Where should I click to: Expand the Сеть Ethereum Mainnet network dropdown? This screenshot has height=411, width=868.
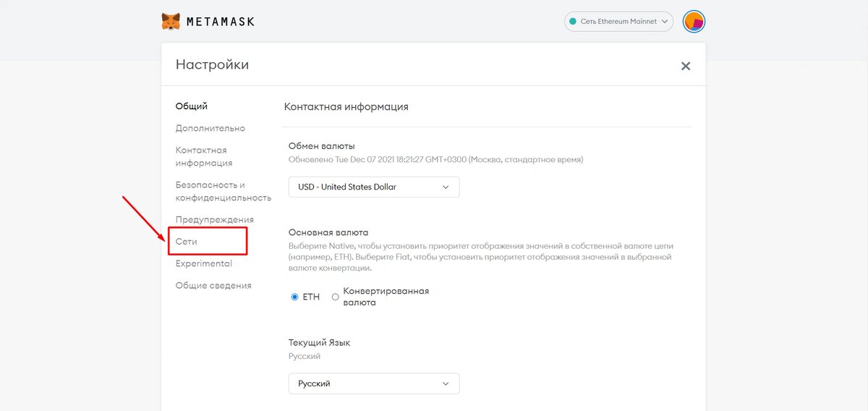618,22
